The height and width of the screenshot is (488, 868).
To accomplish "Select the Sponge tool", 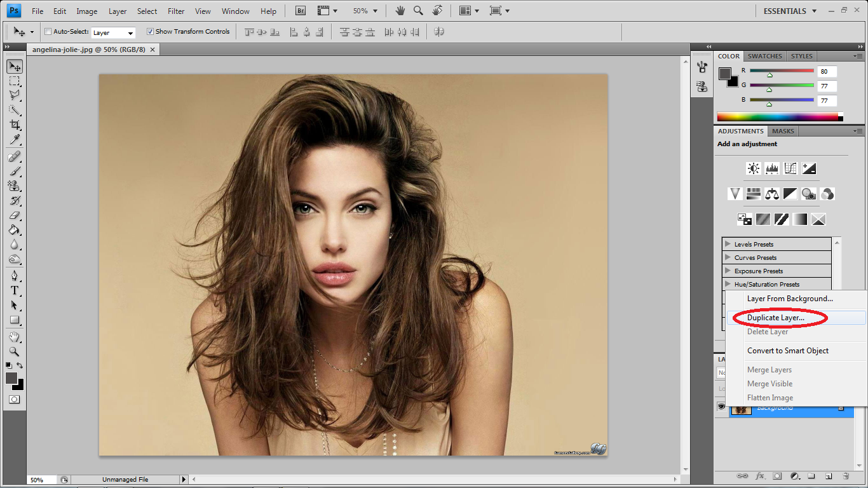I will [x=15, y=259].
